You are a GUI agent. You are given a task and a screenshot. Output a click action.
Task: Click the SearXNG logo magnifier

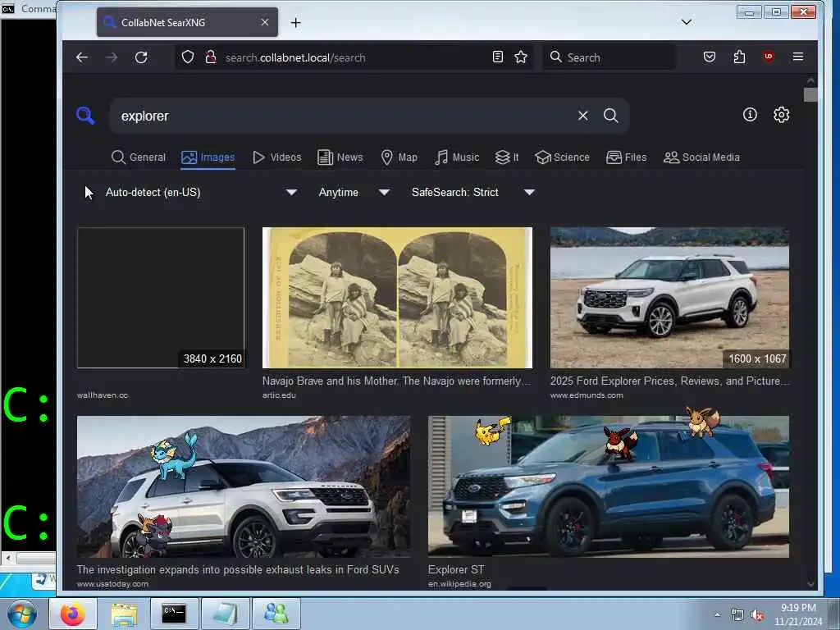click(85, 115)
